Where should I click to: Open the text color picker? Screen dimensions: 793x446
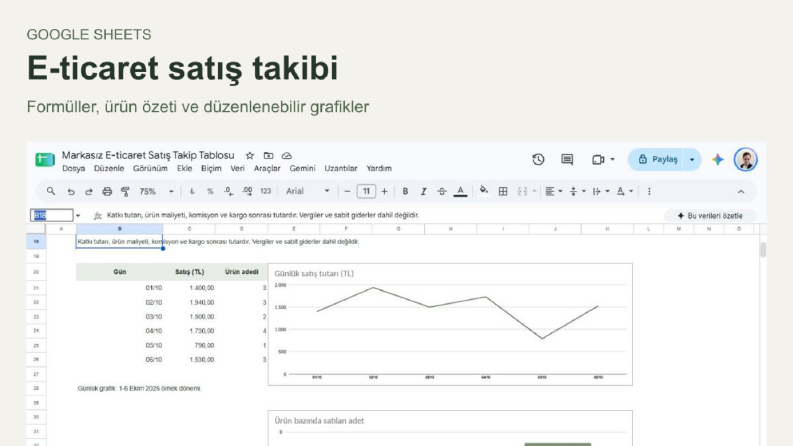pos(460,191)
